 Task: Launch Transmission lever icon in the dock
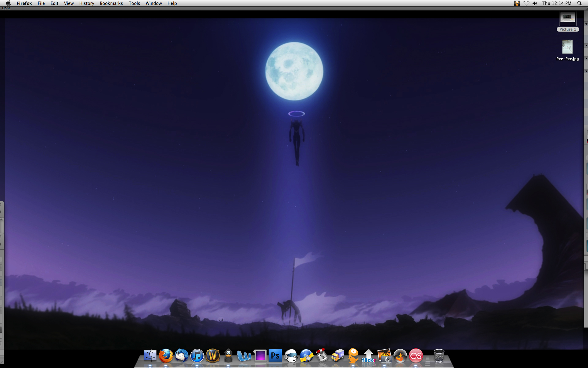[x=322, y=356]
